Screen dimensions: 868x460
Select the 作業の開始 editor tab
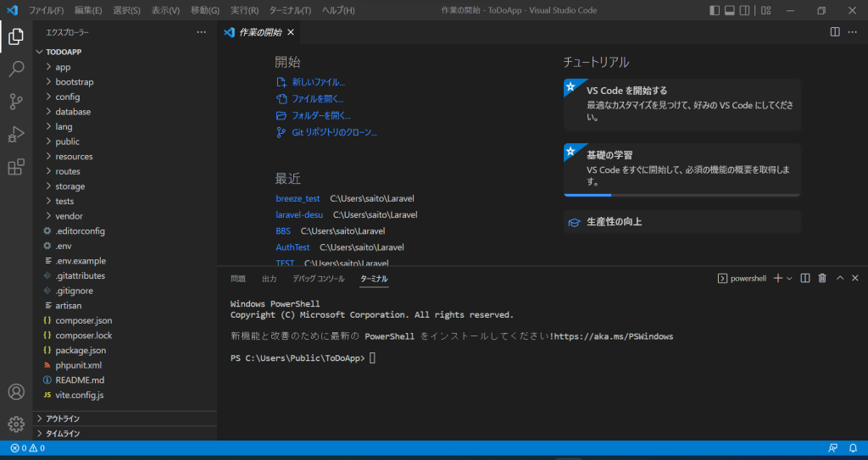(x=259, y=32)
